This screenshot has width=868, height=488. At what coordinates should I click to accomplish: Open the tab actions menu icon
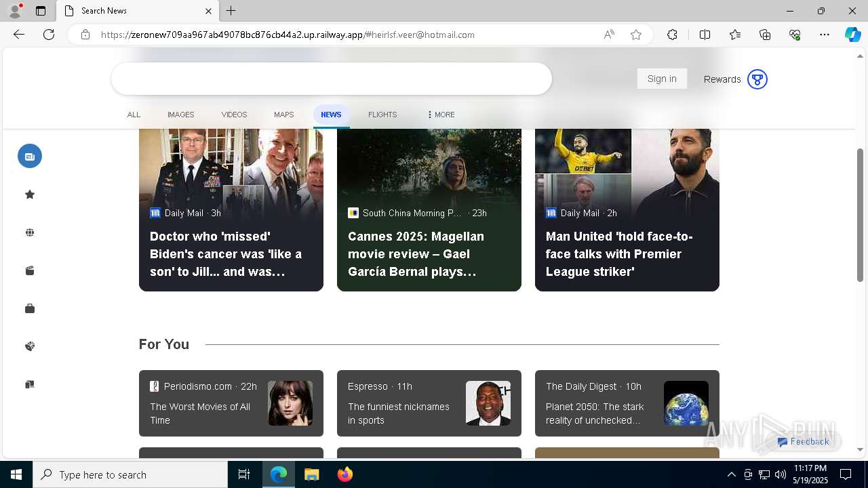[x=41, y=11]
